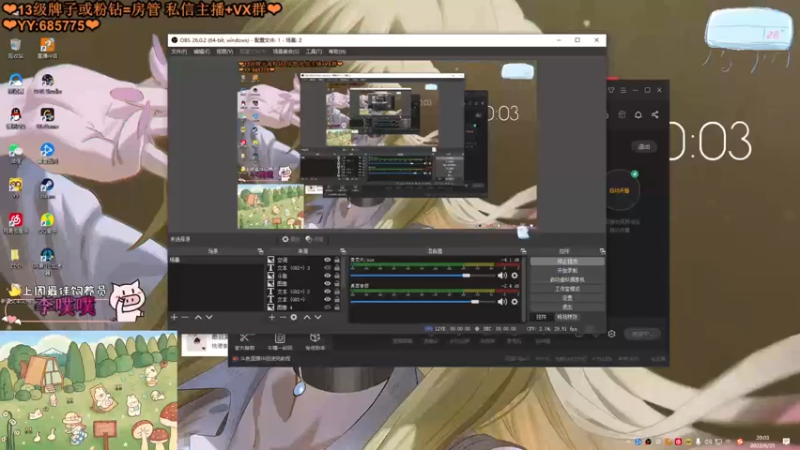Pop out the scenes dock panel
The width and height of the screenshot is (800, 450).
260,251
